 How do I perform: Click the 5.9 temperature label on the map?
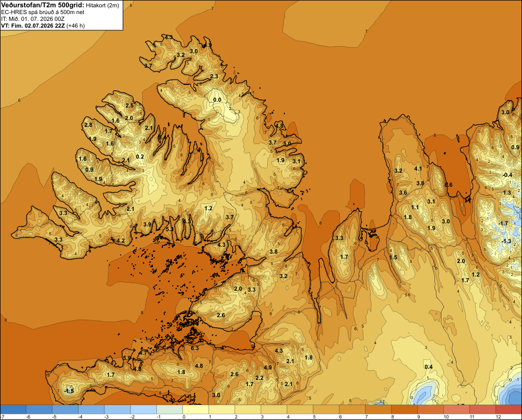pyautogui.click(x=127, y=358)
